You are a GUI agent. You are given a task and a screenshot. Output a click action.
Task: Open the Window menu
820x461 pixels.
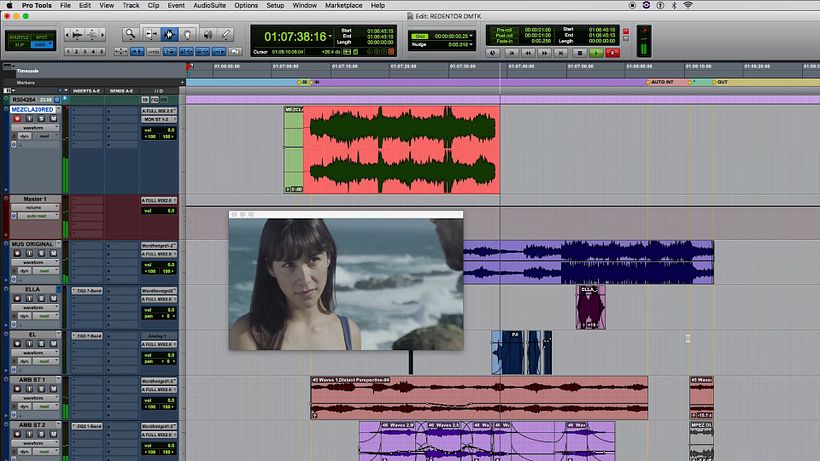tap(304, 5)
